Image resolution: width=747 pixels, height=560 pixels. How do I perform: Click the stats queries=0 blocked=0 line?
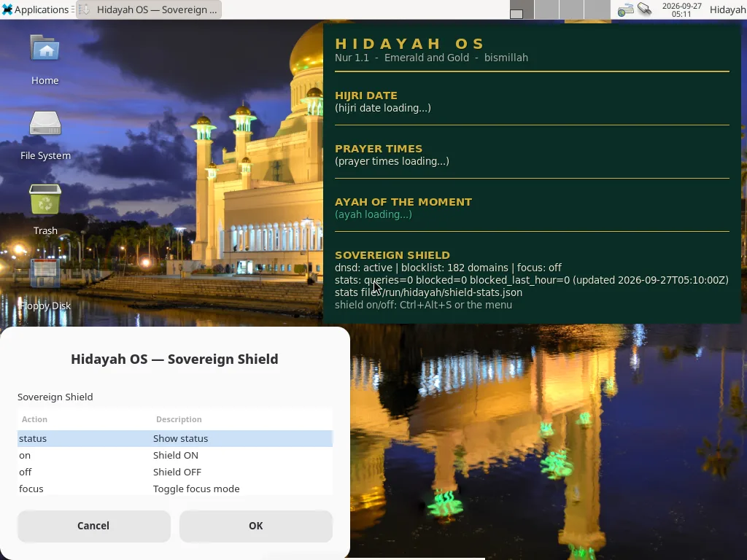[531, 280]
